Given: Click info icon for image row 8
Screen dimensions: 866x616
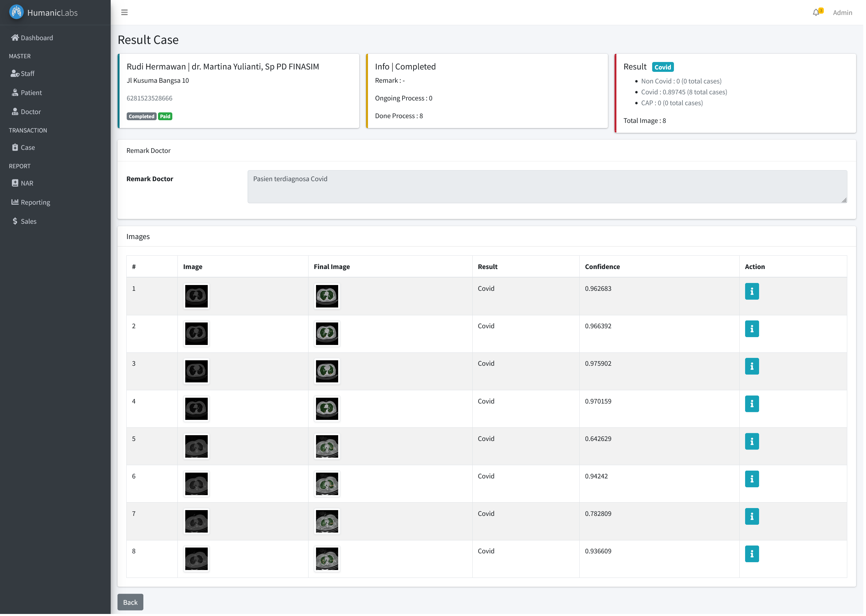Looking at the screenshot, I should pos(752,554).
